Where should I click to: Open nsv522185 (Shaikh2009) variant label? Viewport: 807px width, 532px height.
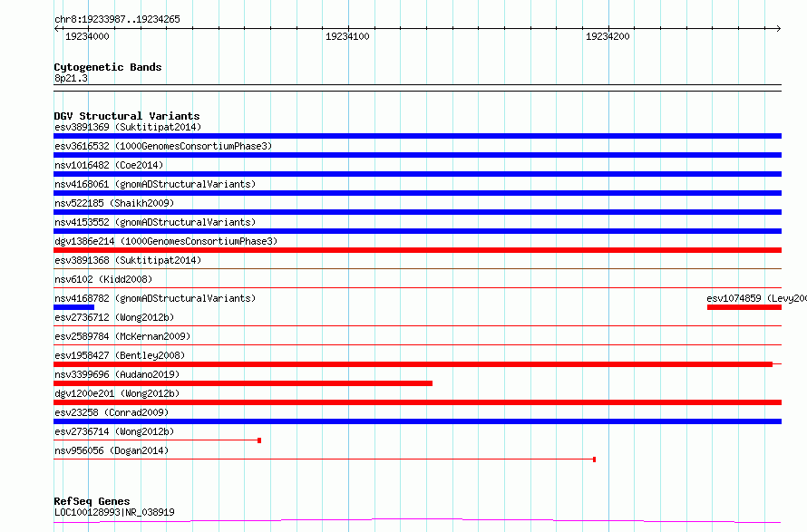(114, 203)
